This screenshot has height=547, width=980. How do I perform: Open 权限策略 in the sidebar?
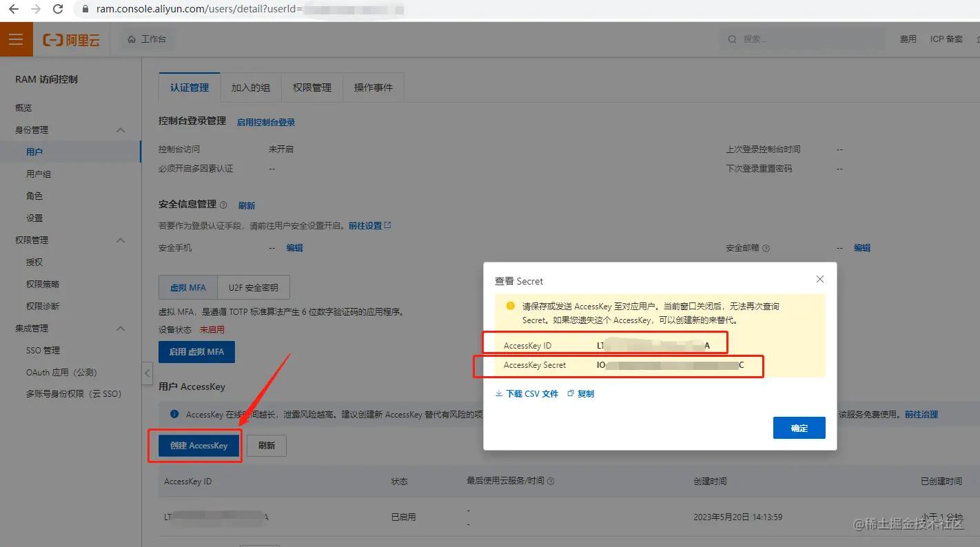[x=43, y=285]
